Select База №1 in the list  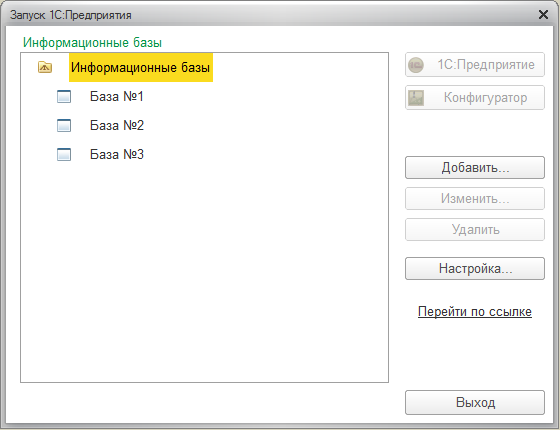tap(116, 96)
